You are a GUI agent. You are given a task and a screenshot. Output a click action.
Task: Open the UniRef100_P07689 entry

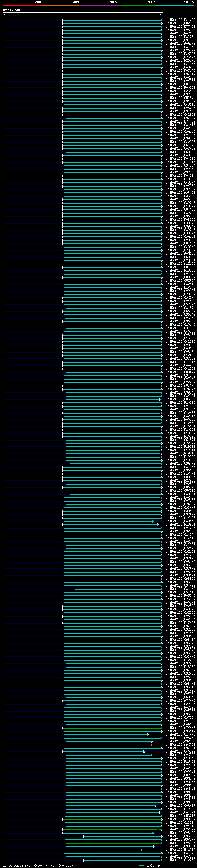pos(180,84)
